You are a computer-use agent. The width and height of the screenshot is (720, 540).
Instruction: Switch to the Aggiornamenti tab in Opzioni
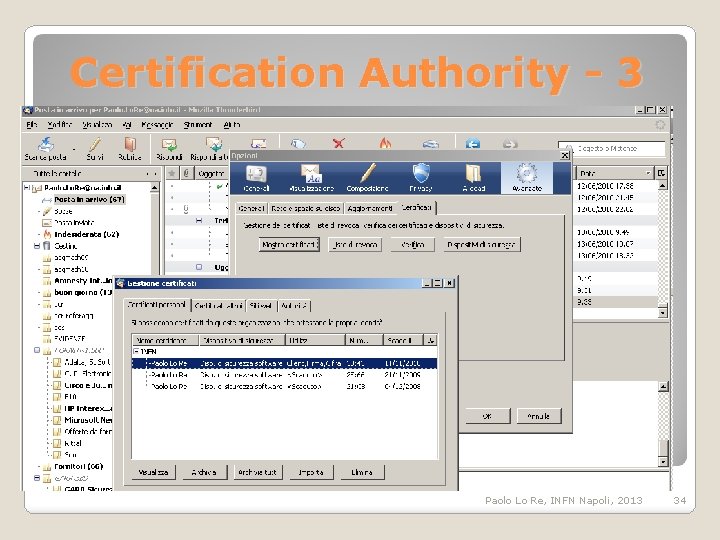click(x=370, y=208)
